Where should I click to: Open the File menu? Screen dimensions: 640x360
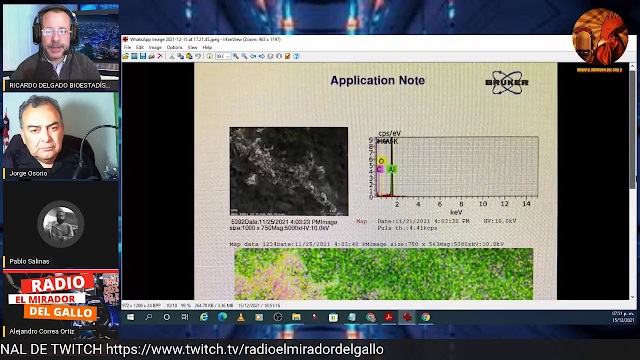tap(127, 47)
